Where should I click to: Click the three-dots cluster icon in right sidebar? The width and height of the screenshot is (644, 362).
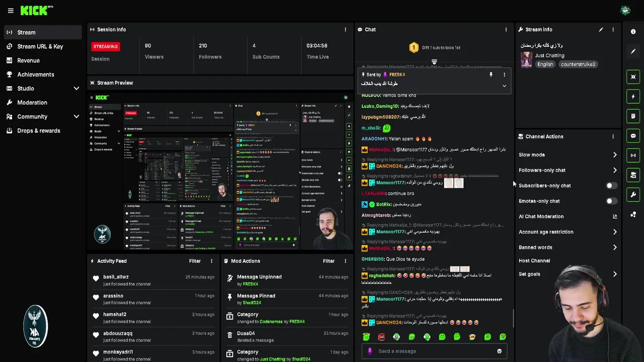(633, 214)
